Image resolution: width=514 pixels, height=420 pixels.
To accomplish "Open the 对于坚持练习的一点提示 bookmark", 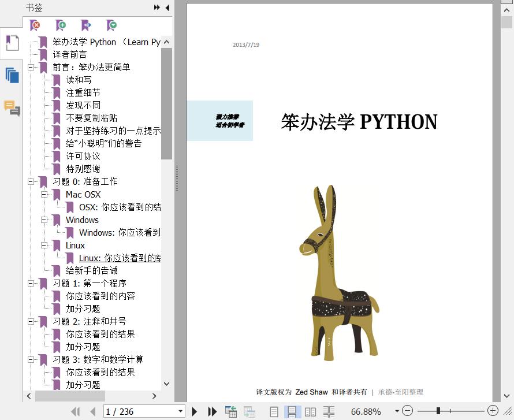I will [113, 131].
